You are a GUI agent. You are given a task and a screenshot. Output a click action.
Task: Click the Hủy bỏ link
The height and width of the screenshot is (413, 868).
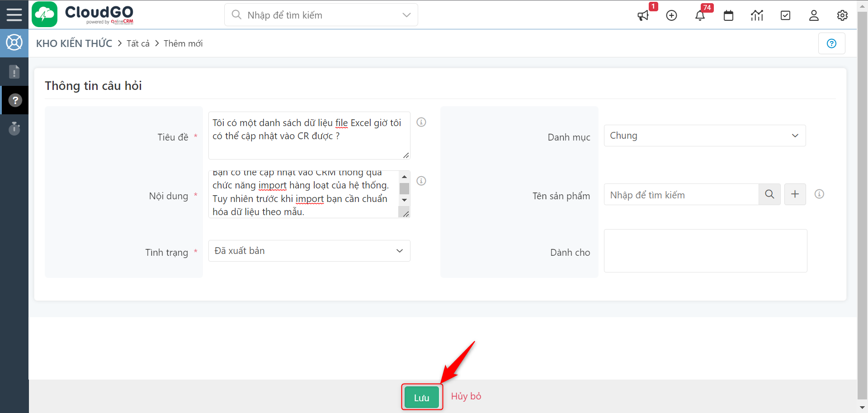click(466, 396)
